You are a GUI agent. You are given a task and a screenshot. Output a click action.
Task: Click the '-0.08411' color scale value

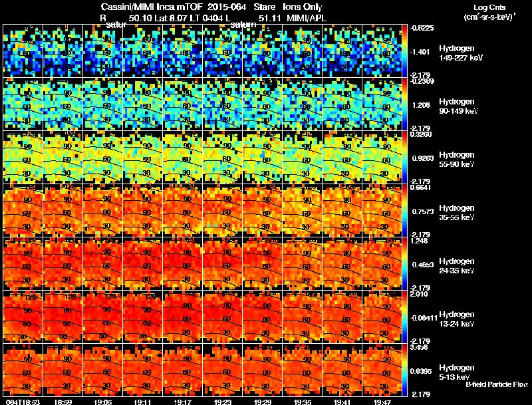tap(424, 318)
